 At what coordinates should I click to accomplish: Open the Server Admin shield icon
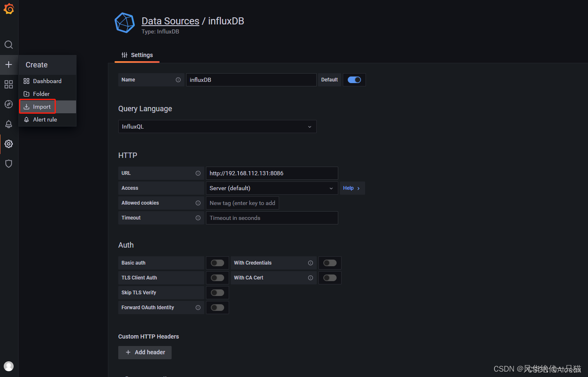coord(9,164)
